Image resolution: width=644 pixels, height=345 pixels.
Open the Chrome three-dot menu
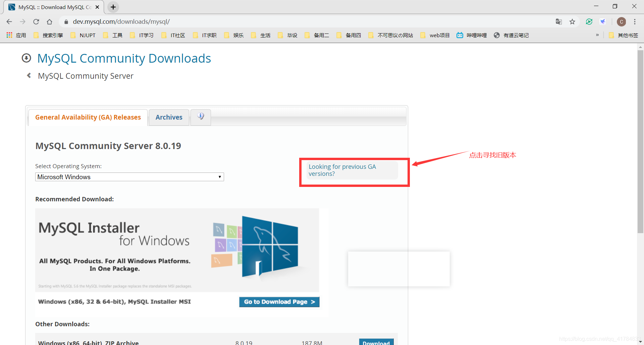635,22
